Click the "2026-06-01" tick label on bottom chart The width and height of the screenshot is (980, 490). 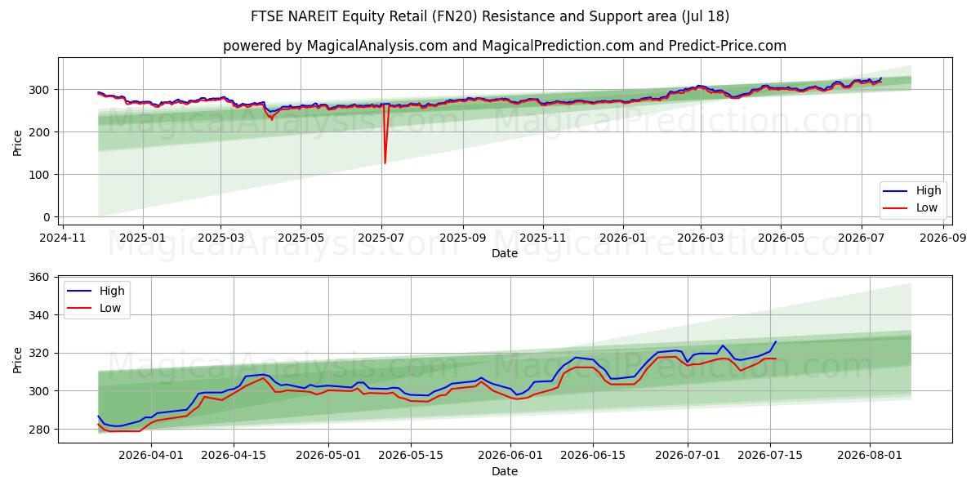pos(511,454)
